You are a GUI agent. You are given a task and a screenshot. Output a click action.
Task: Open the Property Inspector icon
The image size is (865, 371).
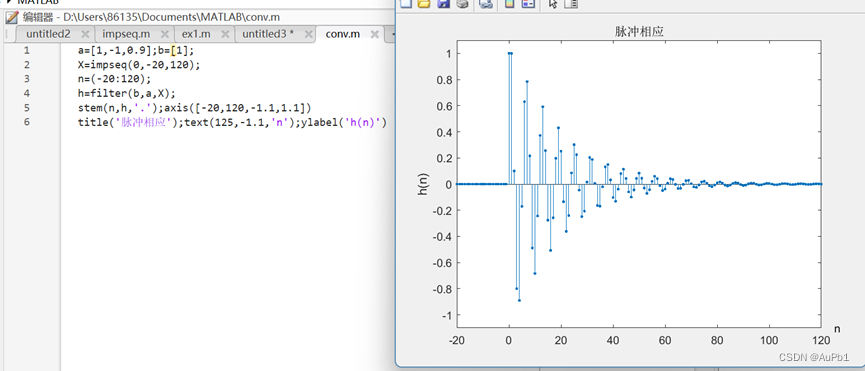(x=571, y=3)
